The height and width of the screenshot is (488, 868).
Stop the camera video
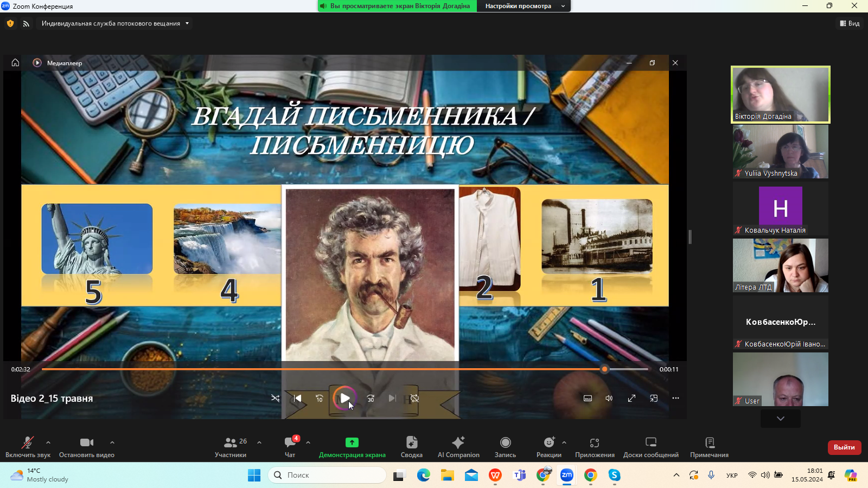[x=86, y=446]
